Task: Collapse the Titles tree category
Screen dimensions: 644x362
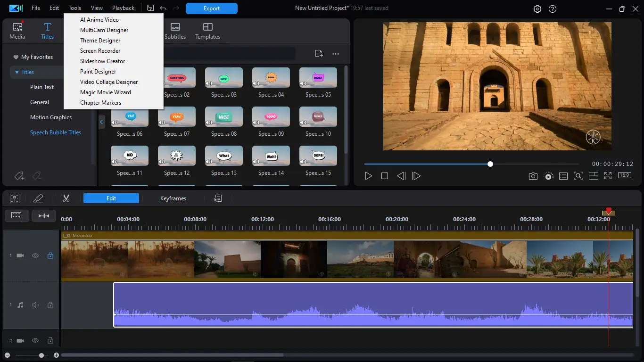Action: click(17, 72)
